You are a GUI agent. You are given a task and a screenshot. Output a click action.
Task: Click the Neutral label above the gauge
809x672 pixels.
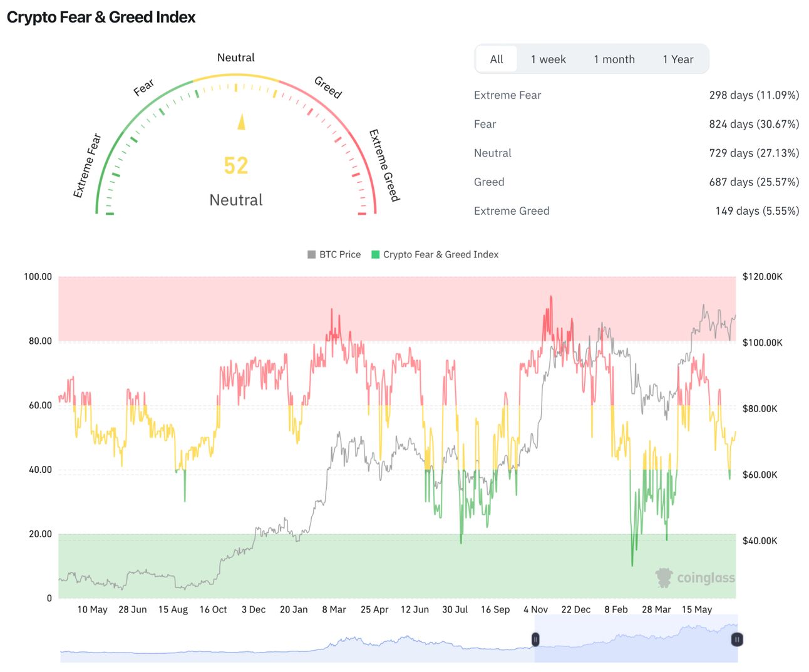(236, 58)
